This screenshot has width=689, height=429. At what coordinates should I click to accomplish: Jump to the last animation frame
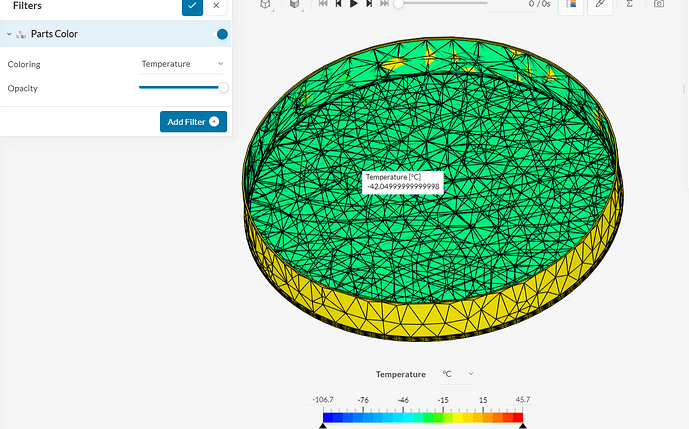[384, 4]
